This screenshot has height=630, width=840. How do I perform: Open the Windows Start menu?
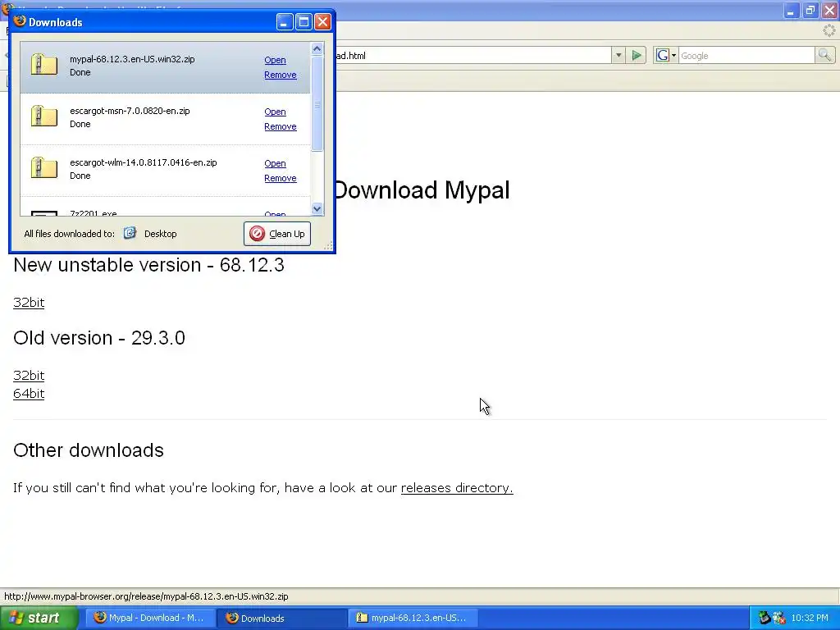pyautogui.click(x=39, y=618)
